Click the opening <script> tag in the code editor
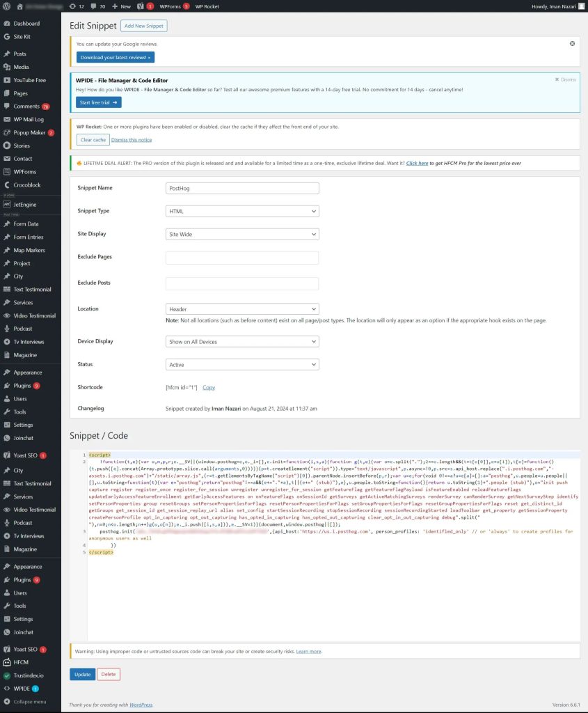The width and height of the screenshot is (588, 713). (100, 455)
